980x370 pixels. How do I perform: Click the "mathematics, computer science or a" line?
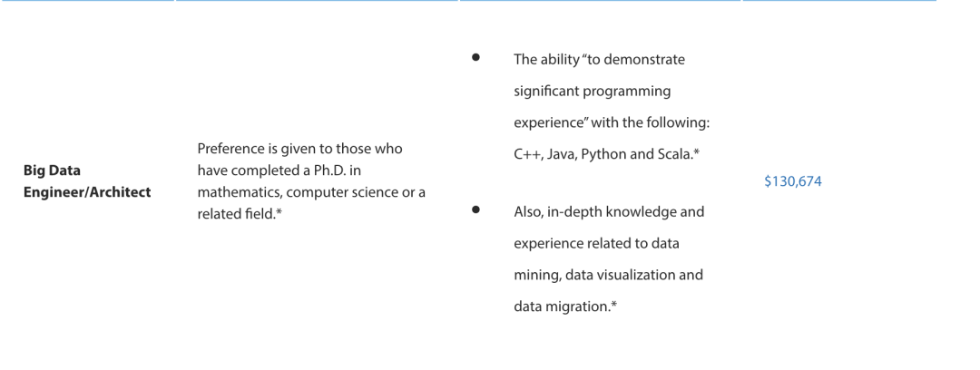coord(310,192)
